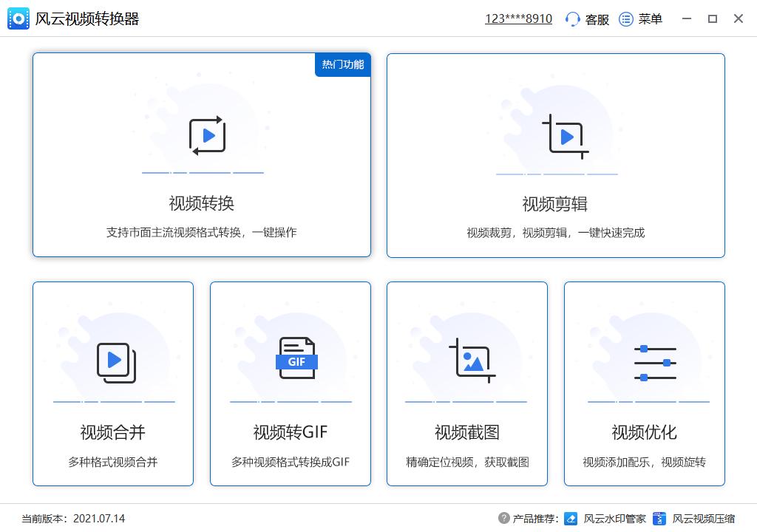Click the 热门功能 badge label
This screenshot has height=532, width=757.
[x=342, y=65]
